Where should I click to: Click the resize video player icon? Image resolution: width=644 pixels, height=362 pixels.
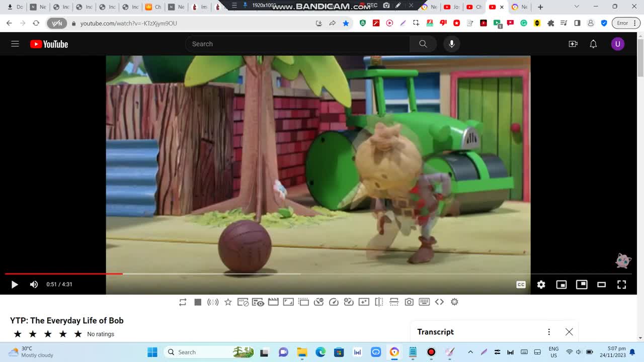click(x=288, y=302)
